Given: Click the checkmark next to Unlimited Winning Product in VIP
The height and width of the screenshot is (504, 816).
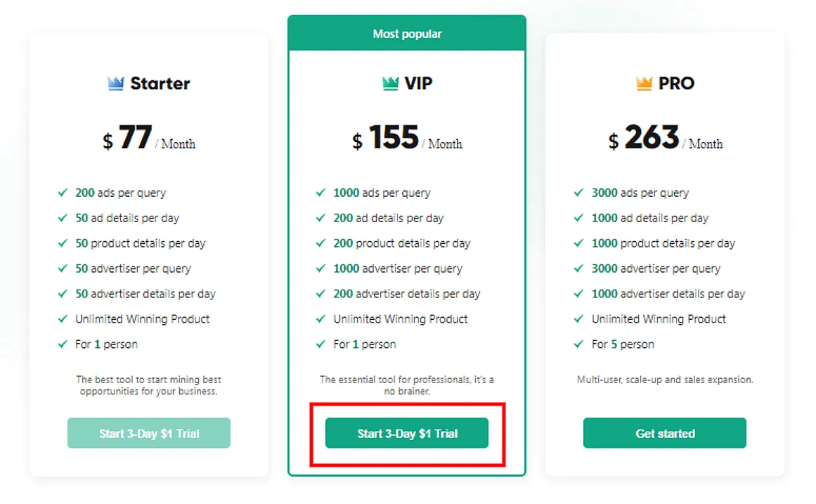Looking at the screenshot, I should click(320, 318).
